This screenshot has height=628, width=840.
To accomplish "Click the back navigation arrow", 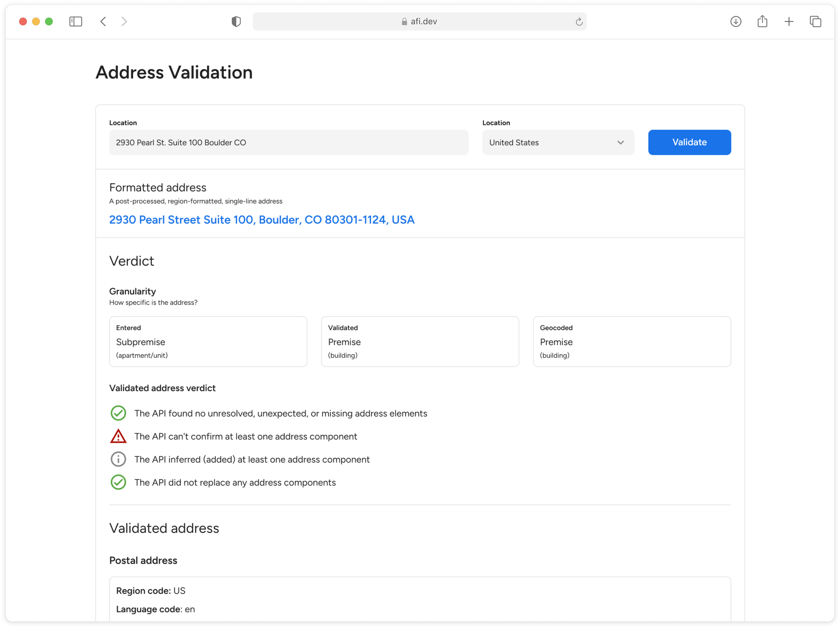I will coord(103,22).
